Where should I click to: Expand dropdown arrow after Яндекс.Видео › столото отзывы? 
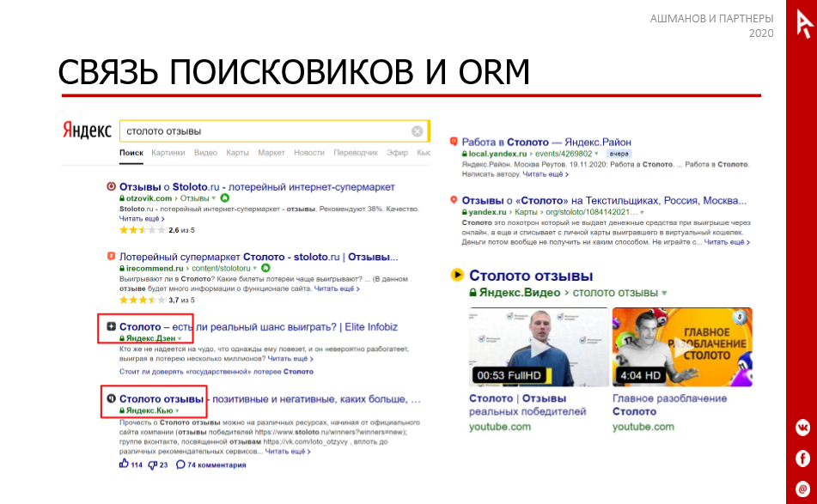point(664,293)
